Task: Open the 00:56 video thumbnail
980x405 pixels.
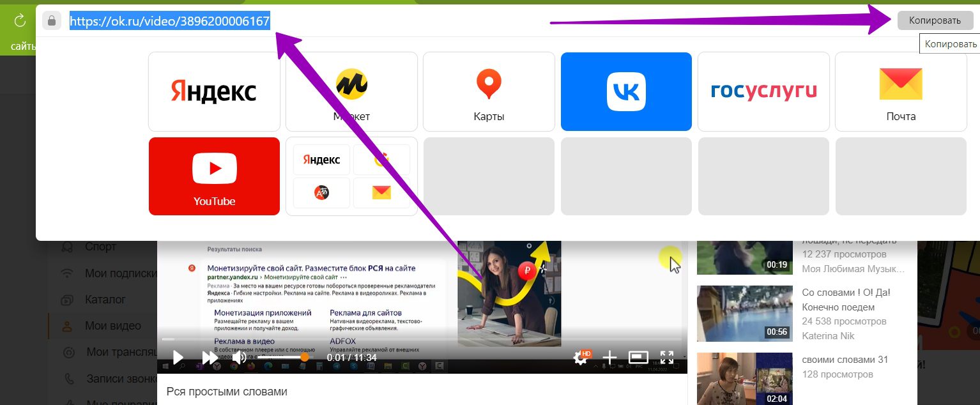Action: (x=744, y=314)
